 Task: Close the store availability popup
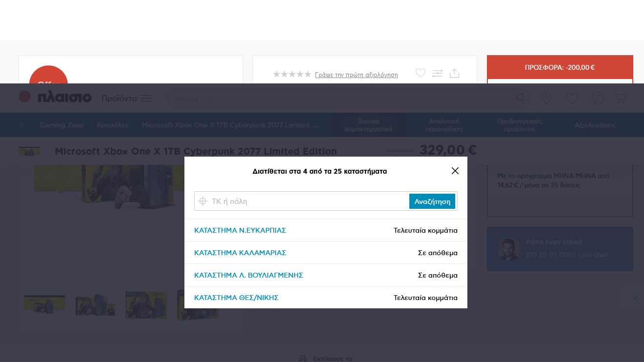coord(455,171)
